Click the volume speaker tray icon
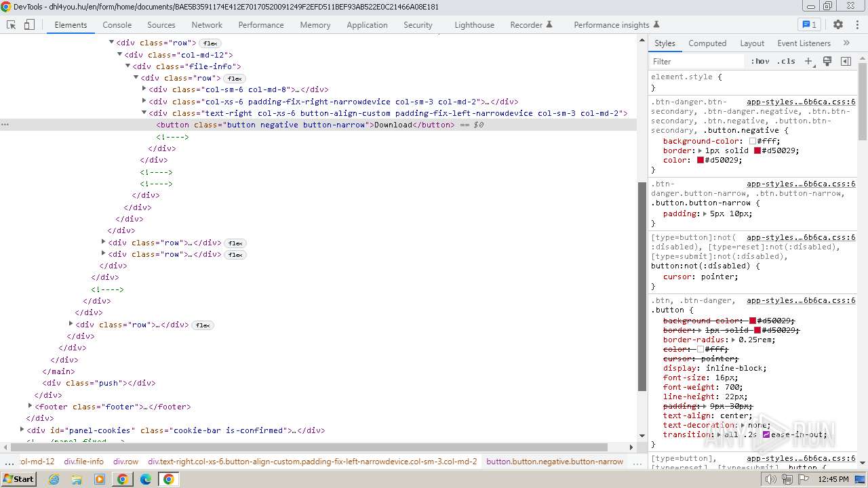This screenshot has height=488, width=868. [771, 479]
